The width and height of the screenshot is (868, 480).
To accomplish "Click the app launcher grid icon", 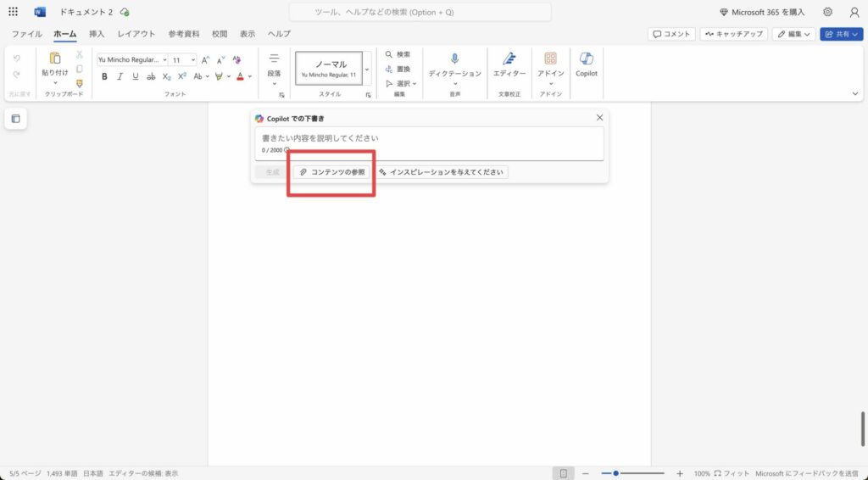I will point(13,12).
